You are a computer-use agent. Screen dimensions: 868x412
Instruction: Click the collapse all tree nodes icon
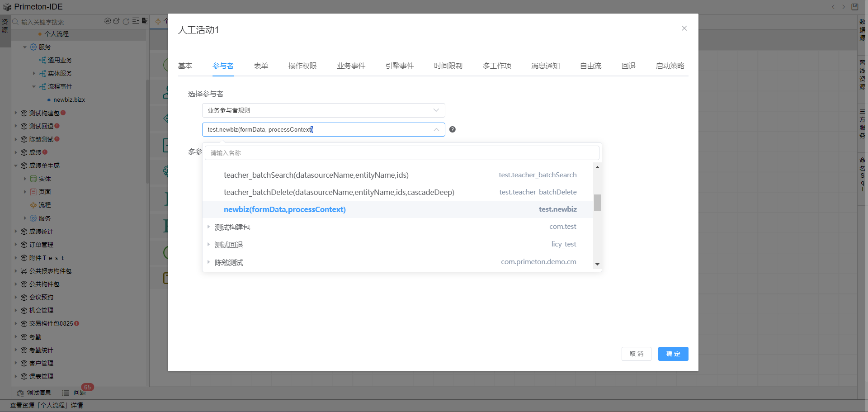(x=136, y=21)
